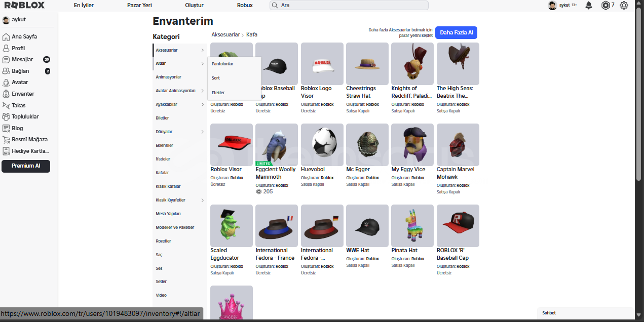Open Pazar Yeri in top navigation
644x322 pixels.
[139, 5]
